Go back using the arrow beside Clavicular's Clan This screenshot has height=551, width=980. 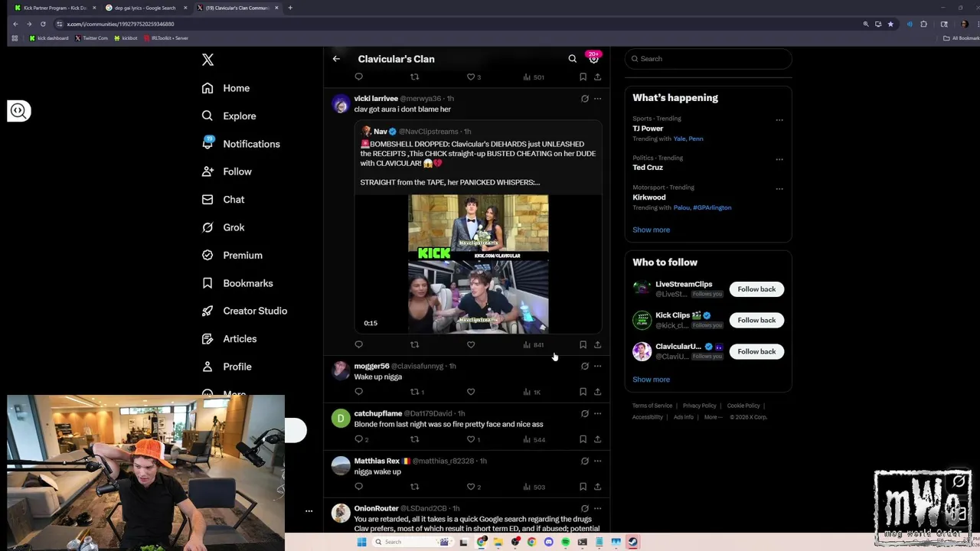[x=336, y=59]
